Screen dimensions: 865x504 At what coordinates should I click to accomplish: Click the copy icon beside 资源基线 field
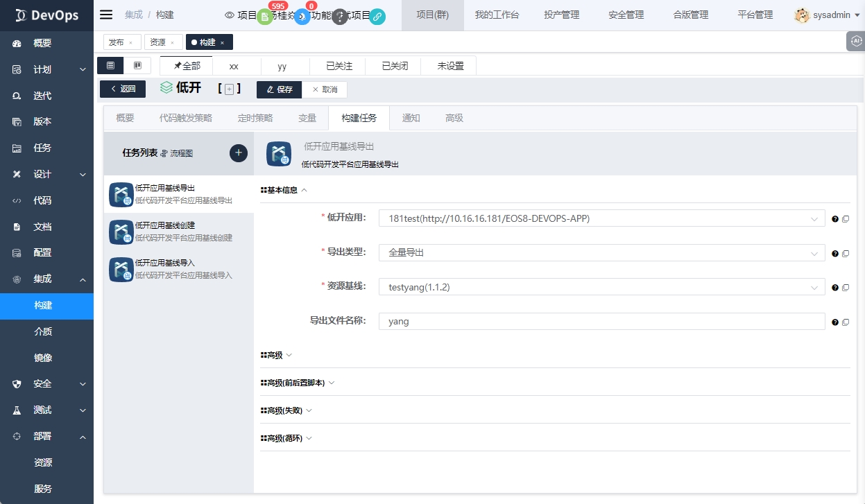click(846, 287)
